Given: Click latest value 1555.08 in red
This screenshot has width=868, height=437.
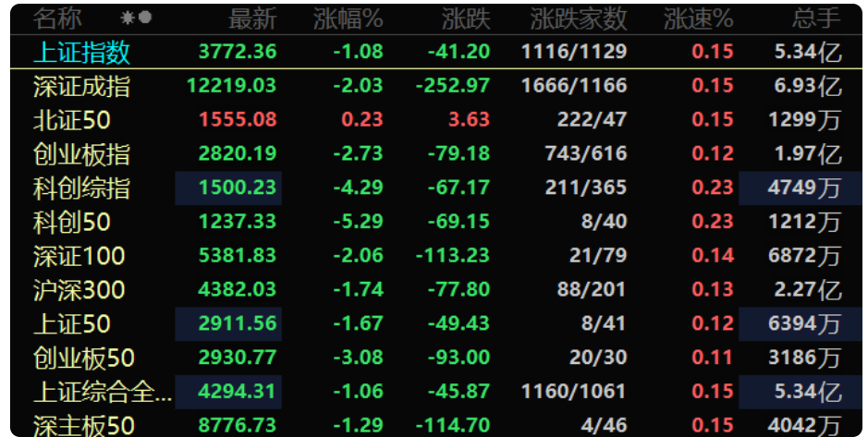Looking at the screenshot, I should 238,119.
